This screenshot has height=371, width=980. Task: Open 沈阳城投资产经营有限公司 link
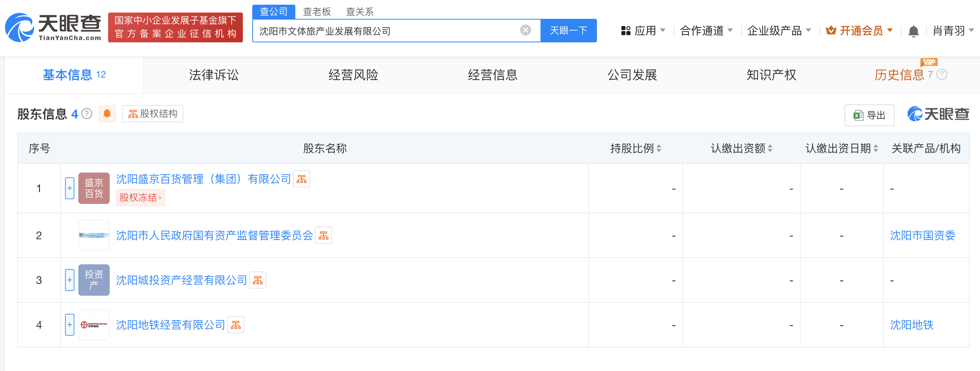click(182, 280)
